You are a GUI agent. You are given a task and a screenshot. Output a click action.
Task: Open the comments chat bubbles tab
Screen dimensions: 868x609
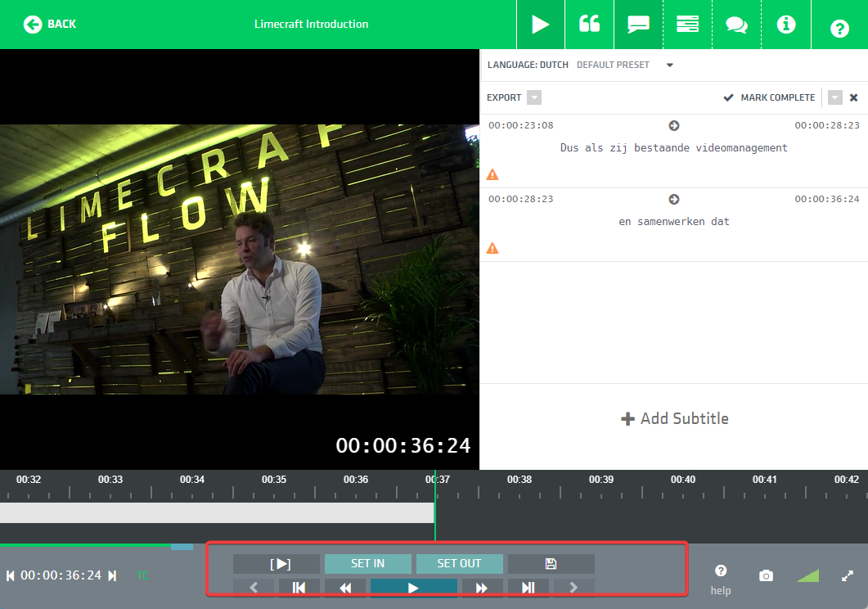pos(737,25)
